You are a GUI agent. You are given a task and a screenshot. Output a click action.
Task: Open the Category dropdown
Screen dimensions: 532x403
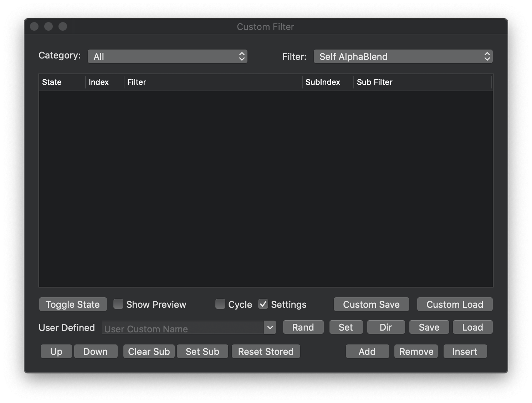(x=167, y=56)
